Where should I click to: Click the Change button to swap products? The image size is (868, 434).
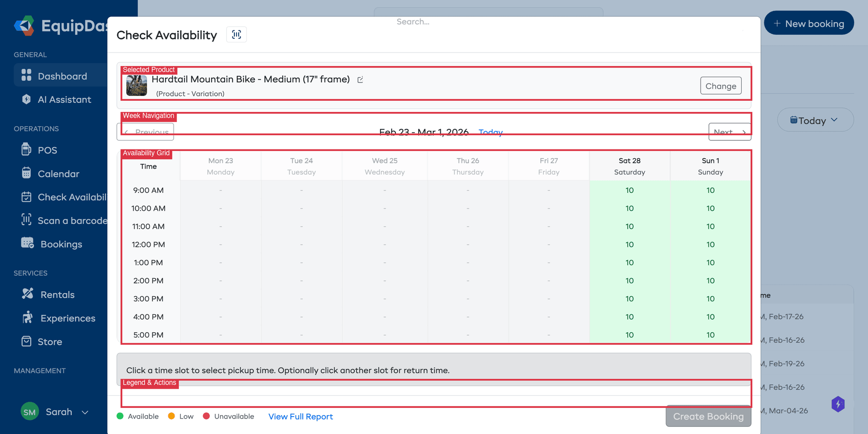[x=720, y=85]
